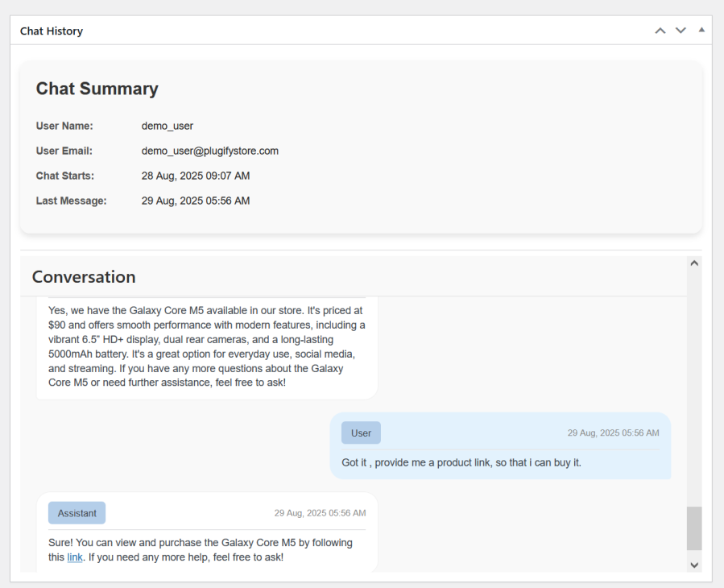724x588 pixels.
Task: Move Chat History panel up
Action: 660,31
